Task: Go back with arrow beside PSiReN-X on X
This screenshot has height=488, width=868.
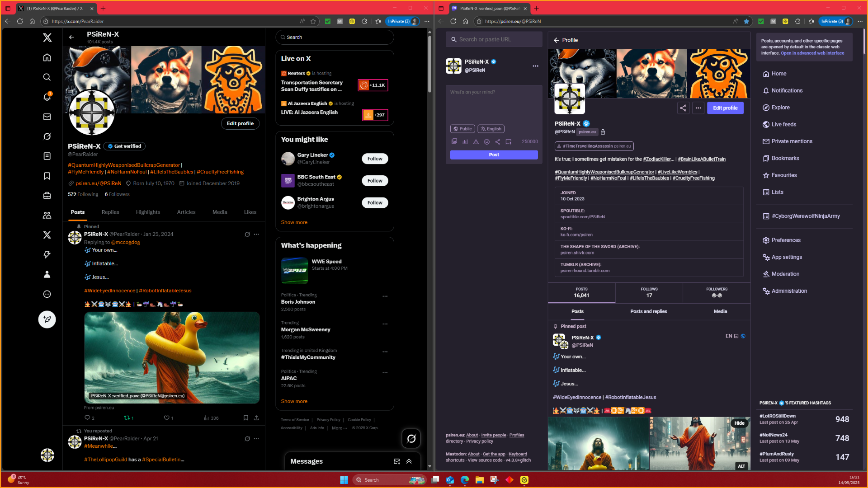Action: click(71, 37)
